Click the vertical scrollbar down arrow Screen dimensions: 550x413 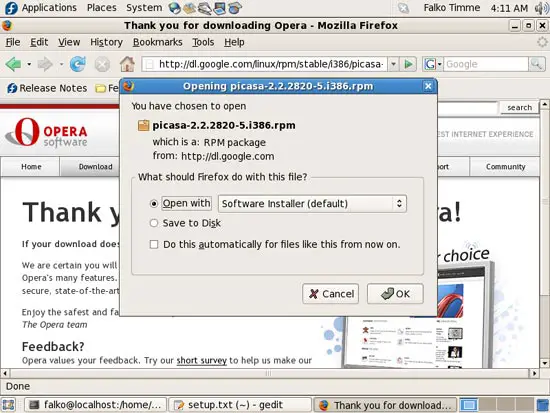(x=544, y=363)
